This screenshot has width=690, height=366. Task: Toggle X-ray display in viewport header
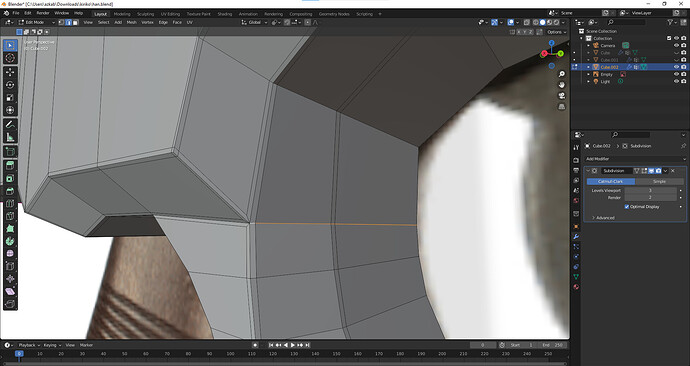527,22
